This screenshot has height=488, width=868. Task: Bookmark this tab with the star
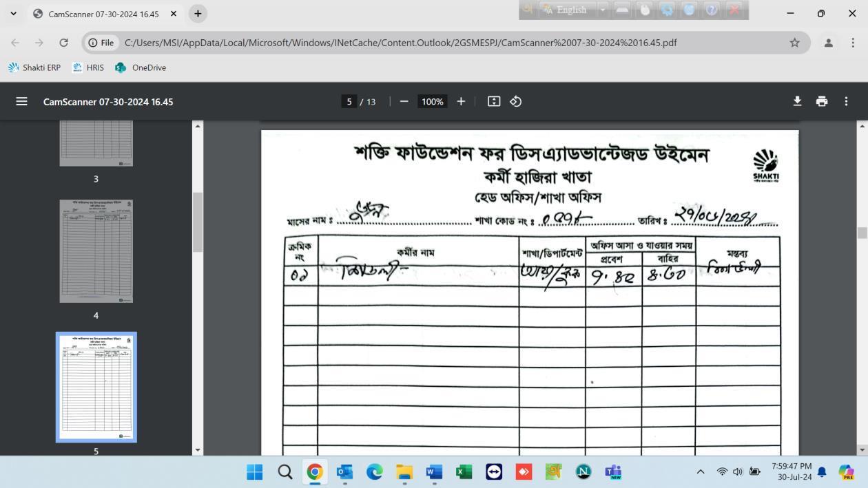coord(794,43)
